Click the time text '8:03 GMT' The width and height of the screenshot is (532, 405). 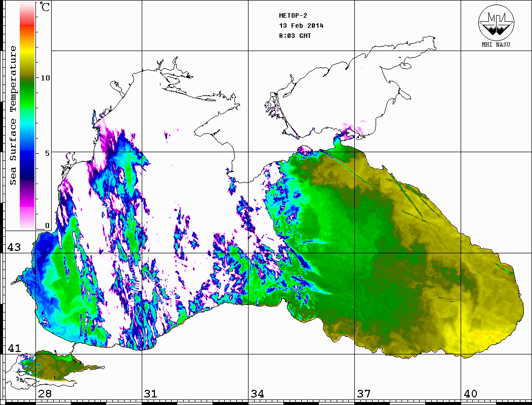coord(295,36)
